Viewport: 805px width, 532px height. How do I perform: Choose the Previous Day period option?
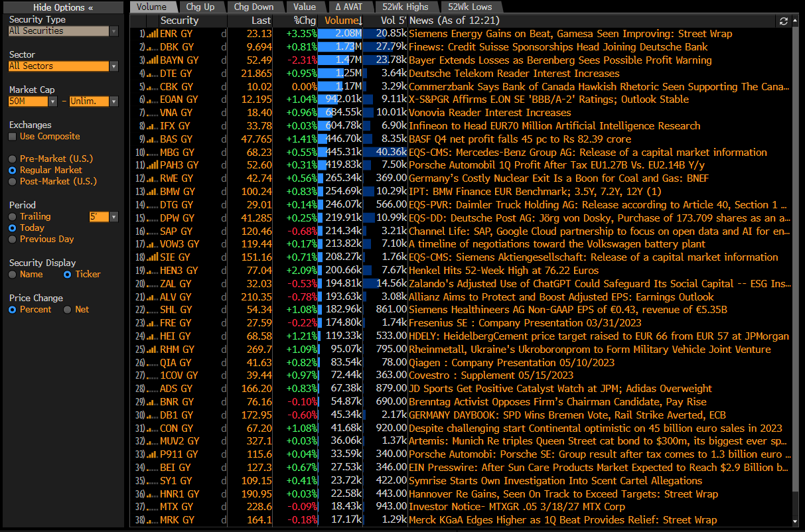[x=13, y=239]
